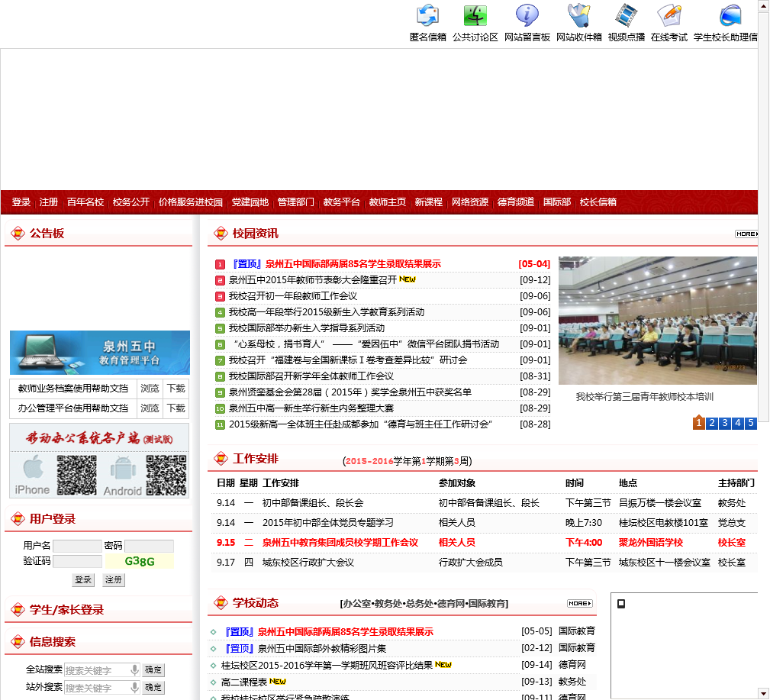
Task: Click 下载 for 办公管理平台使用帮助文档
Action: [176, 408]
